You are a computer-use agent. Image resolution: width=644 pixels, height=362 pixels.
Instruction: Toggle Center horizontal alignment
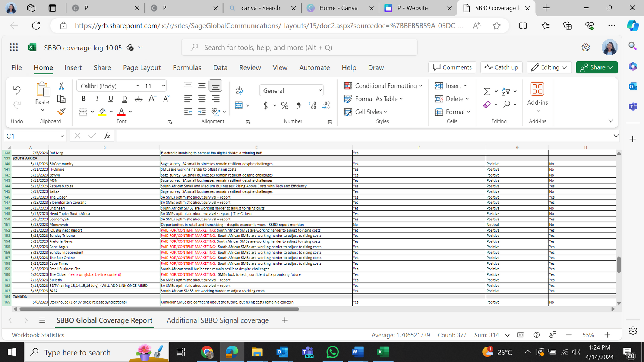pos(202,99)
